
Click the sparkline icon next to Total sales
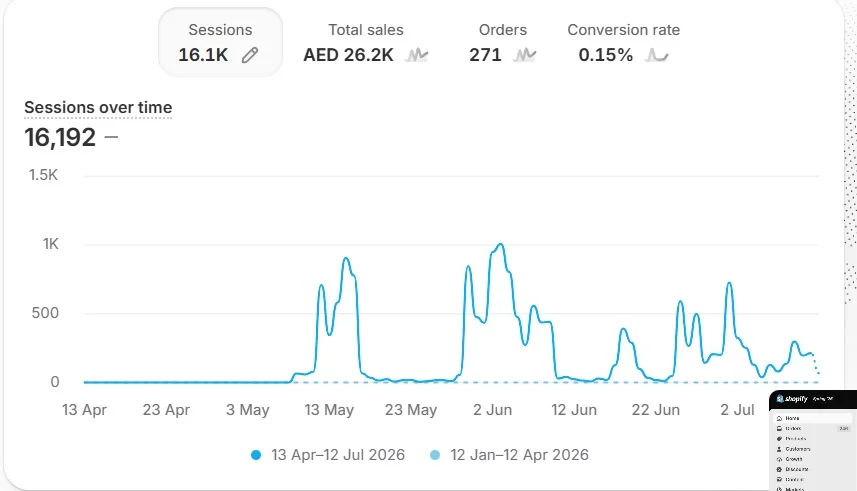(x=417, y=55)
